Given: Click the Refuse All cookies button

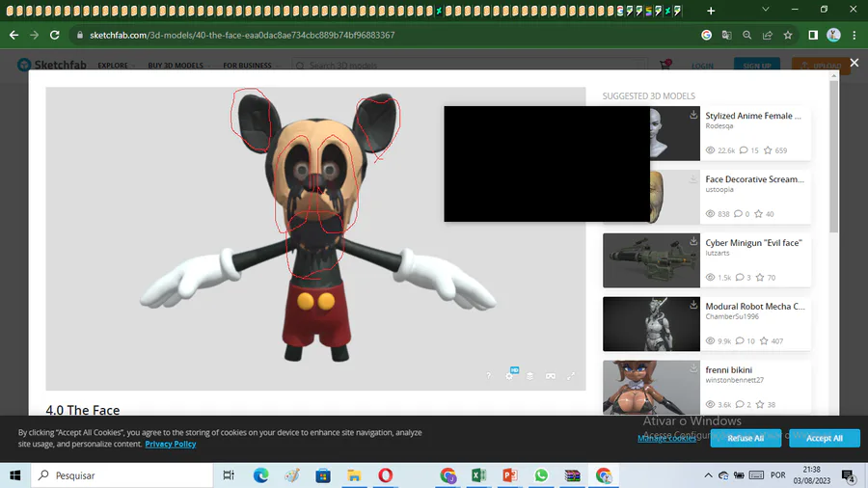Looking at the screenshot, I should pos(746,438).
